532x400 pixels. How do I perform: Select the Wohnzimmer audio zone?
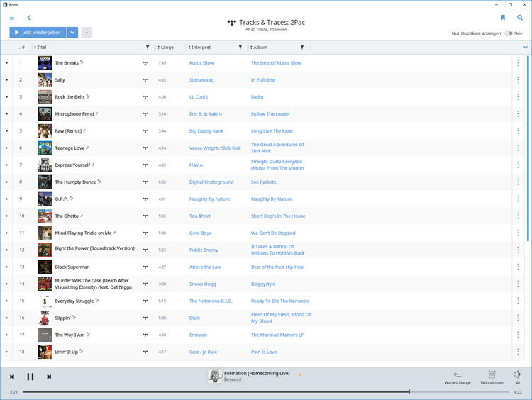[492, 377]
